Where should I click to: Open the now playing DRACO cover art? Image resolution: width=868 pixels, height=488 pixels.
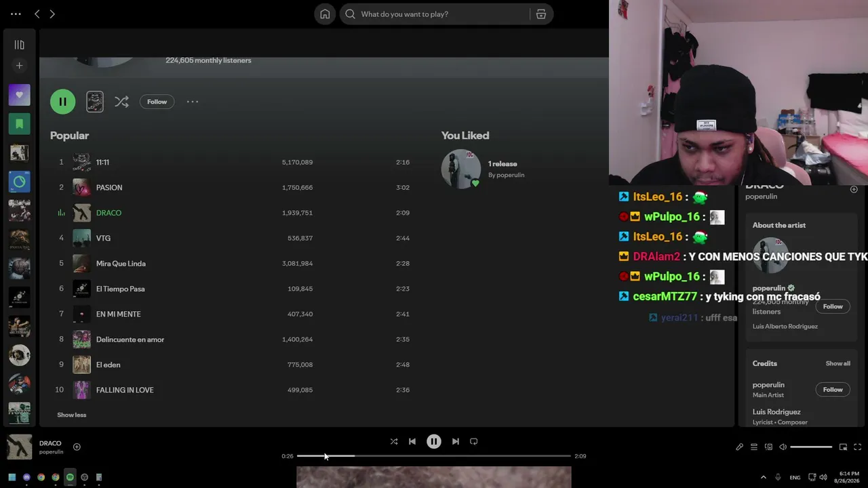click(19, 447)
